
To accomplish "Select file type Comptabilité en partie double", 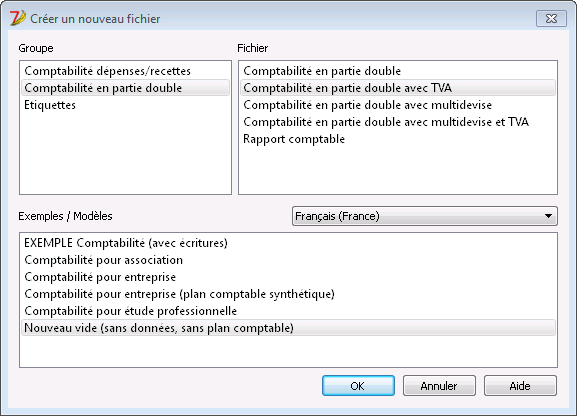I will click(397, 71).
